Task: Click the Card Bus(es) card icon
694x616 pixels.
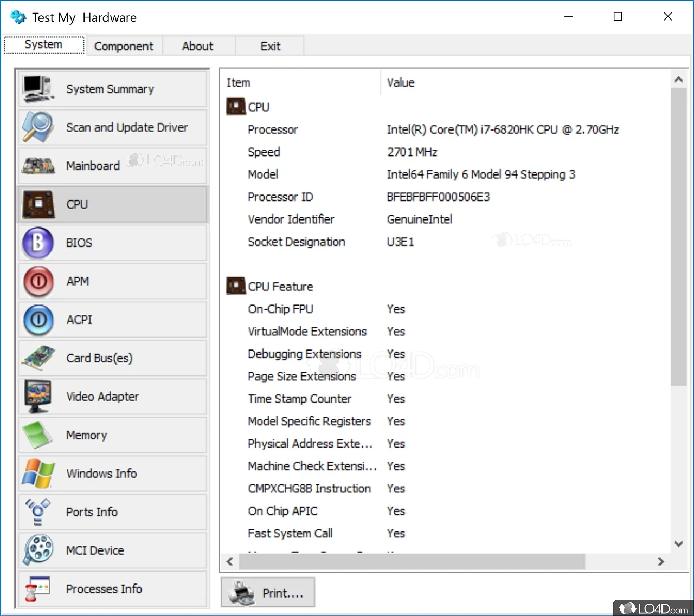Action: pyautogui.click(x=38, y=358)
